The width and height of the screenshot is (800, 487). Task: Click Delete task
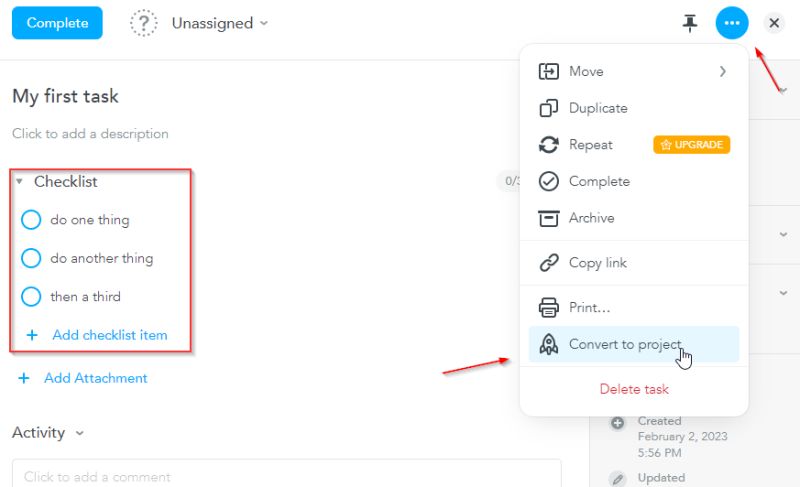tap(634, 389)
